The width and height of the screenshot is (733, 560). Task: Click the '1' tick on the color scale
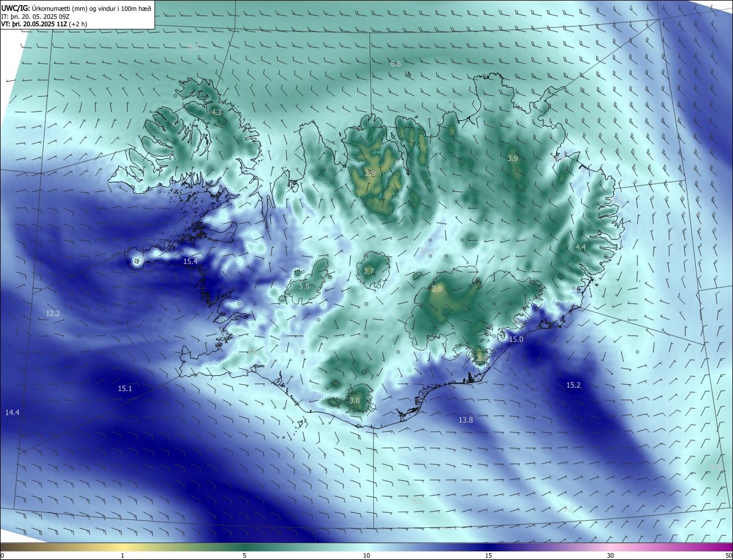tap(123, 556)
